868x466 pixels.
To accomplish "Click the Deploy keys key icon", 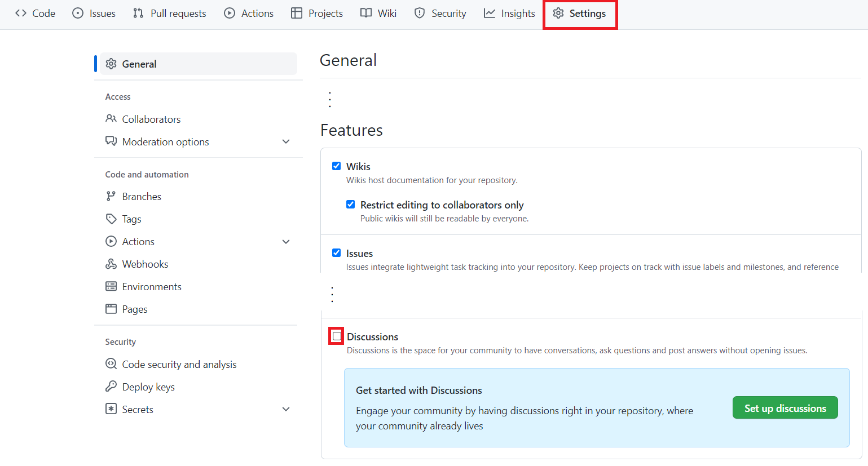I will pyautogui.click(x=111, y=387).
